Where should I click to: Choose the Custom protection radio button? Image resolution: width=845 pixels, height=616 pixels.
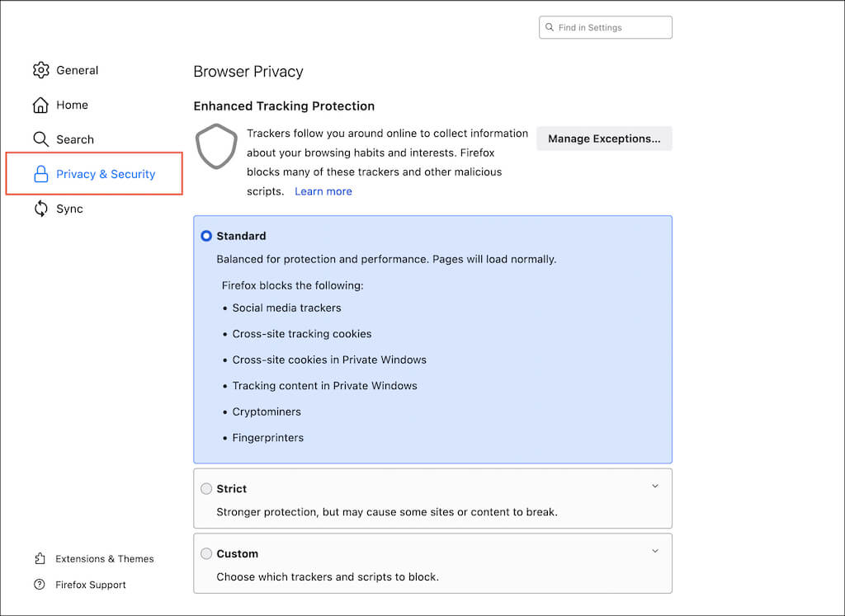pos(206,554)
